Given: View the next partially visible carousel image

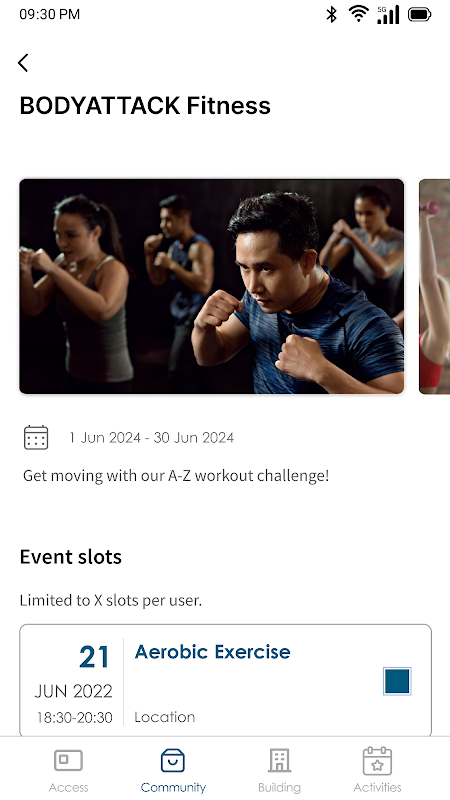Looking at the screenshot, I should 434,286.
